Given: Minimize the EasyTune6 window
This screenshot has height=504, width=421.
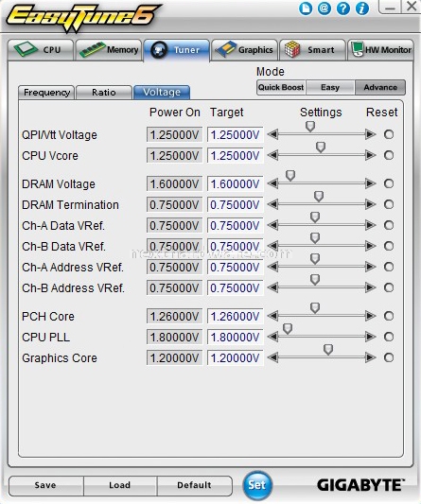Looking at the screenshot, I should (390, 7).
